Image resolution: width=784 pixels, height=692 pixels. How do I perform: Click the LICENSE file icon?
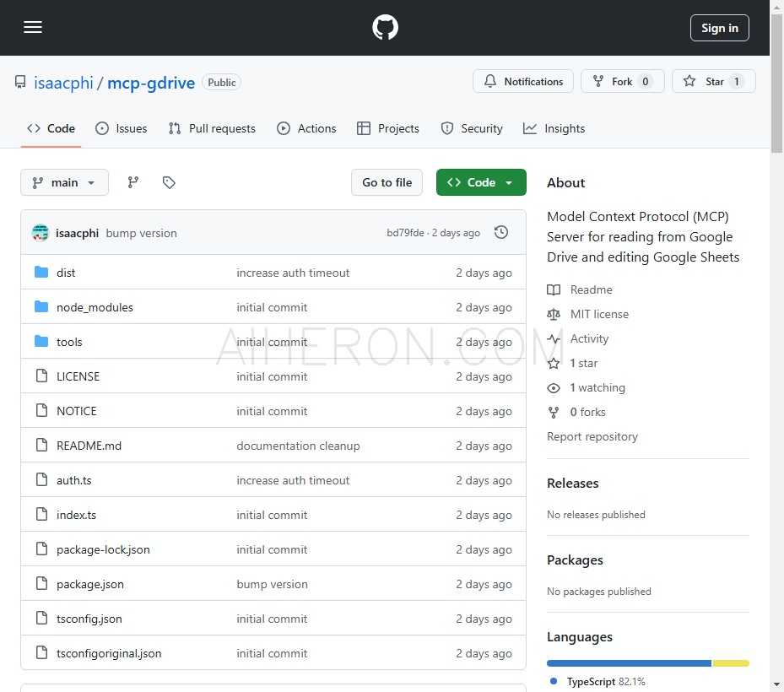[x=41, y=376]
